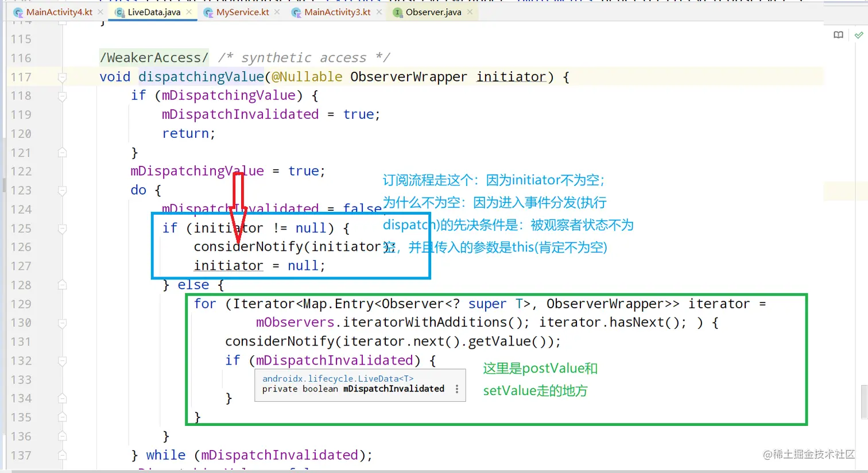
Task: Click line number 120 in gutter
Action: click(x=21, y=134)
